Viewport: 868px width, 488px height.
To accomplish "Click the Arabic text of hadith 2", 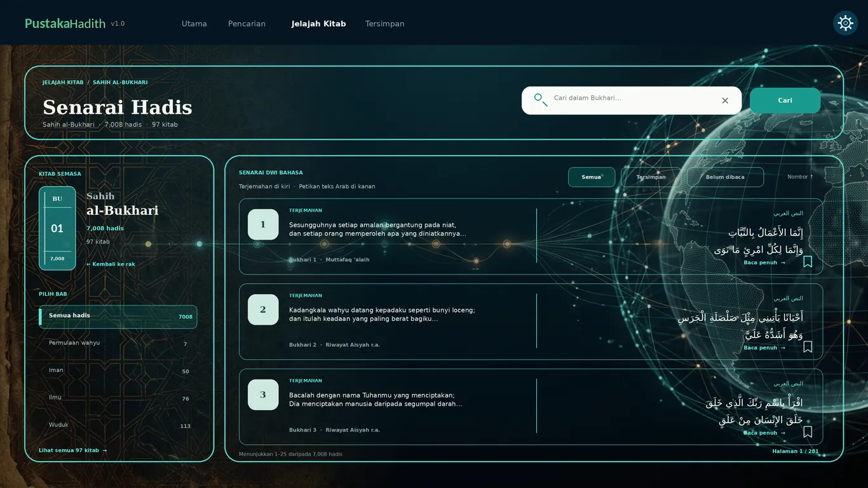I will (740, 326).
